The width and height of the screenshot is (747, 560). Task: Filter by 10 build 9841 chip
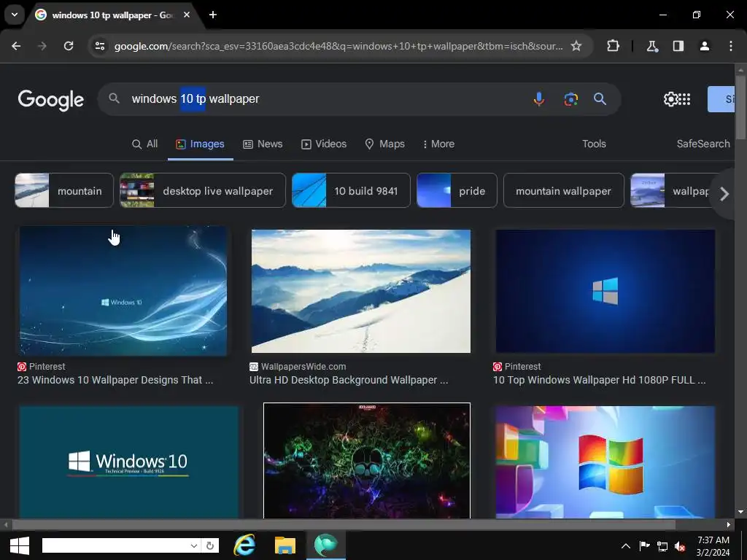[x=351, y=190]
